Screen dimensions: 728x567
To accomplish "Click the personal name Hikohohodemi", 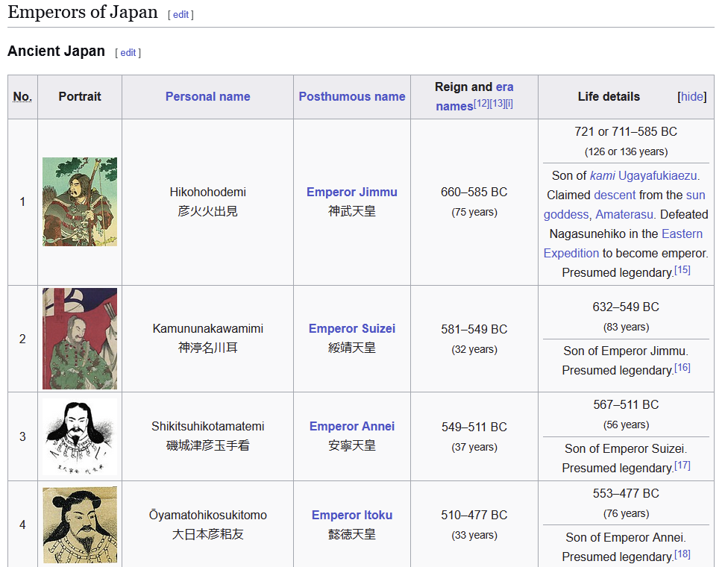I will pos(207,192).
